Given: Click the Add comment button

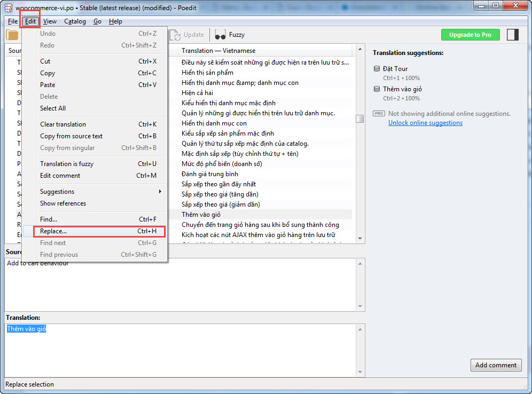Looking at the screenshot, I should 496,365.
